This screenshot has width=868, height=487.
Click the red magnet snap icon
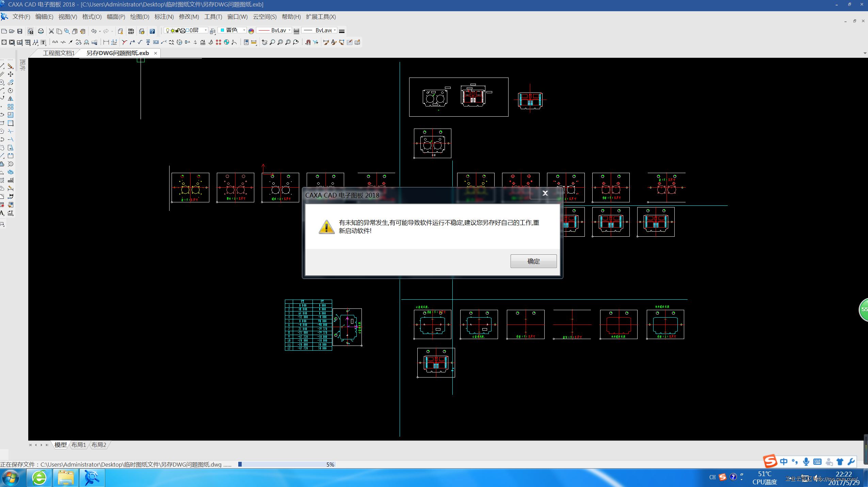(x=308, y=42)
